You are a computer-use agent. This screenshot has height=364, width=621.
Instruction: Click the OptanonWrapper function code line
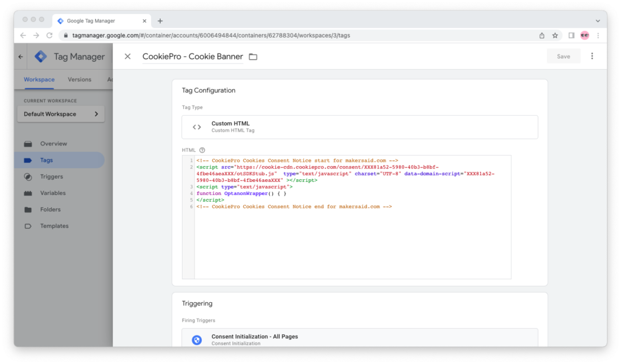point(241,193)
